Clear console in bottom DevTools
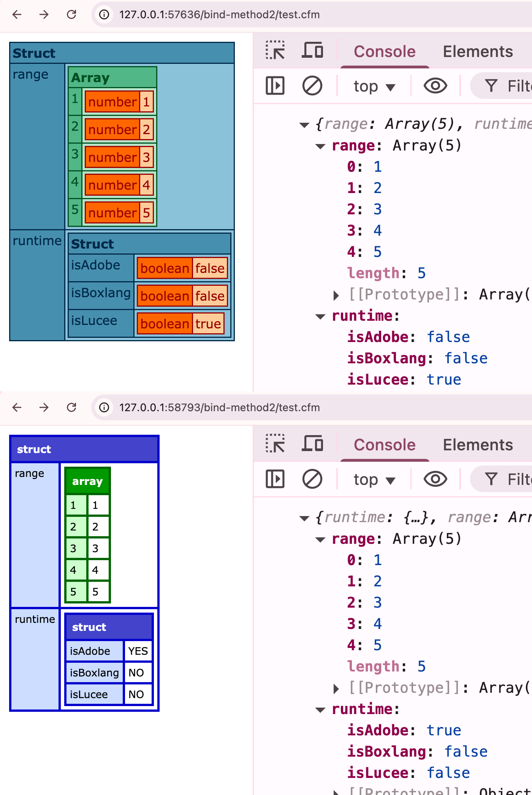532x795 pixels. click(312, 479)
